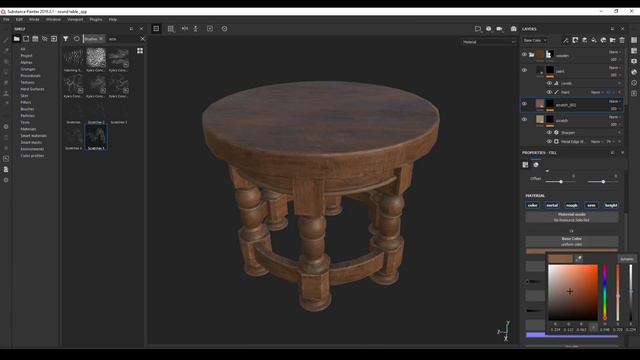Open the Viewport menu
Image resolution: width=640 pixels, height=360 pixels.
(75, 19)
